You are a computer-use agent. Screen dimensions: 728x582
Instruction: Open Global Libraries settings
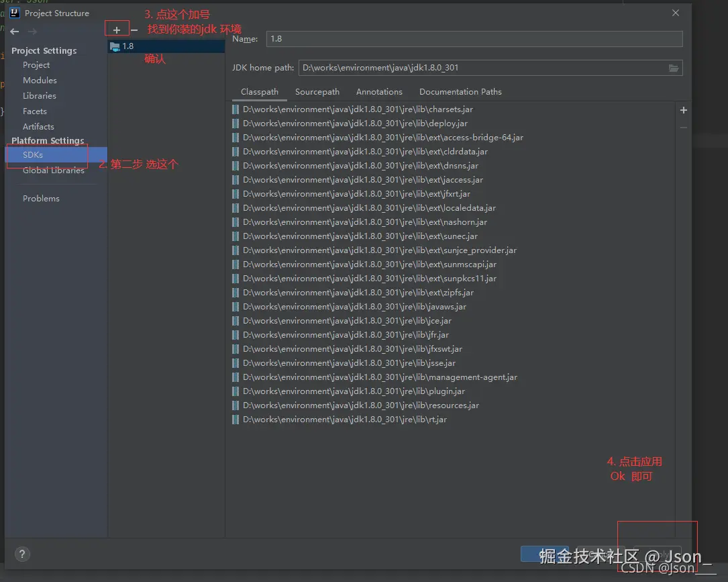54,171
